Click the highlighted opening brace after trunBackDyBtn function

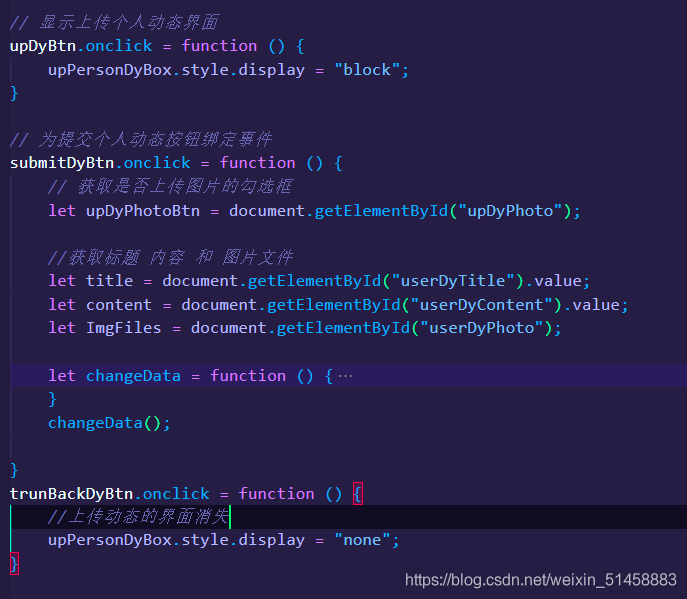pos(358,494)
